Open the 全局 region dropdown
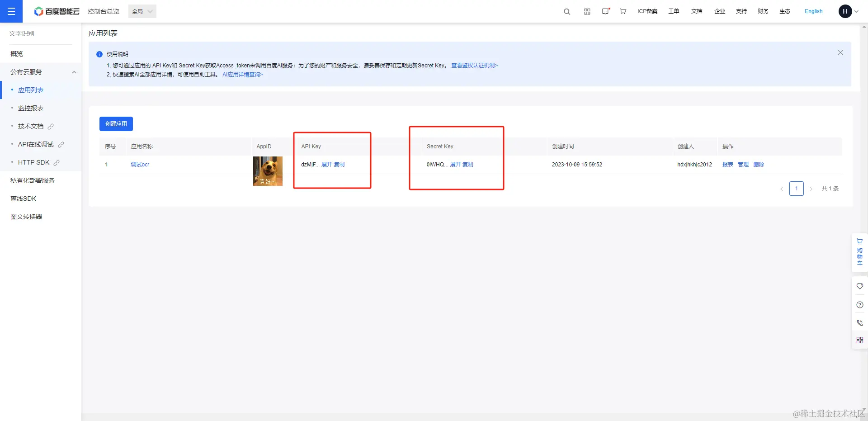The width and height of the screenshot is (868, 421). [142, 11]
